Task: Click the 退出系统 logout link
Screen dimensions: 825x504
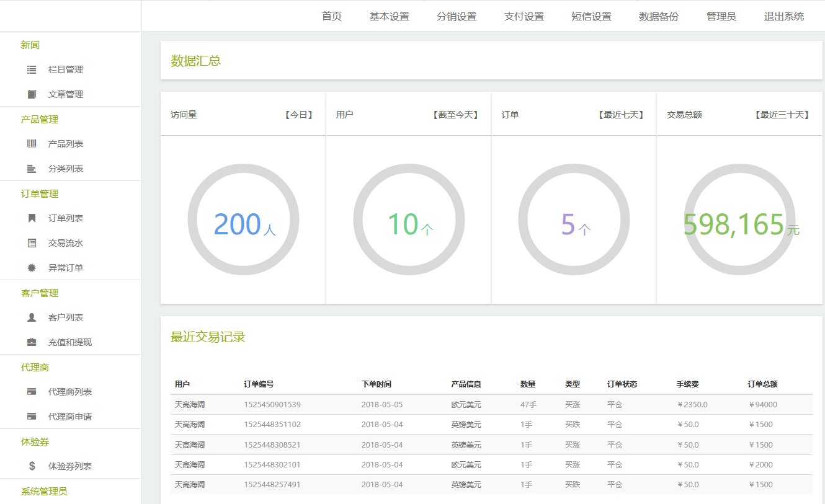Action: point(784,16)
